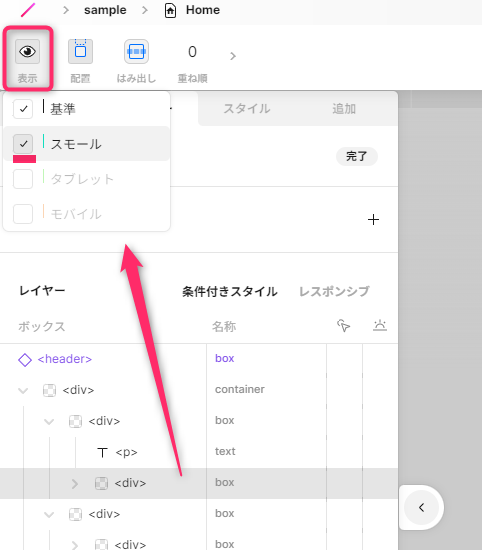Open the 条件付きスタイル tab
482x550 pixels.
[230, 291]
